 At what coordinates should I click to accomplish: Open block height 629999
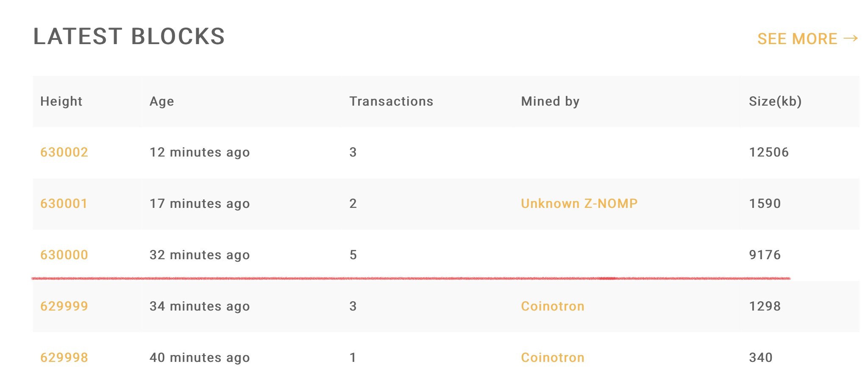[x=64, y=306]
